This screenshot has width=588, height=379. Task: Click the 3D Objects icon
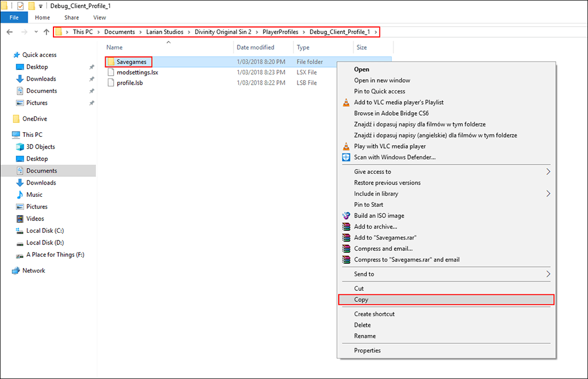click(x=20, y=146)
